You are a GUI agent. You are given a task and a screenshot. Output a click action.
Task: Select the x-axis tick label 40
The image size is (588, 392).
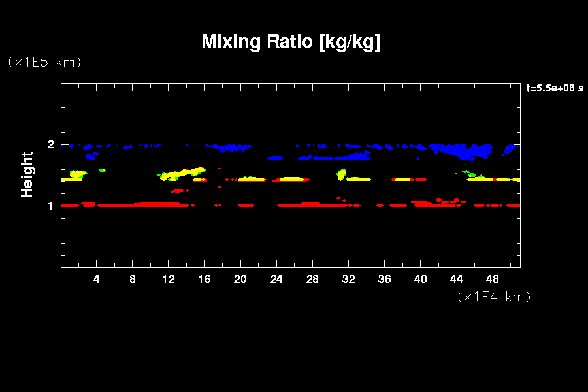[x=420, y=279]
